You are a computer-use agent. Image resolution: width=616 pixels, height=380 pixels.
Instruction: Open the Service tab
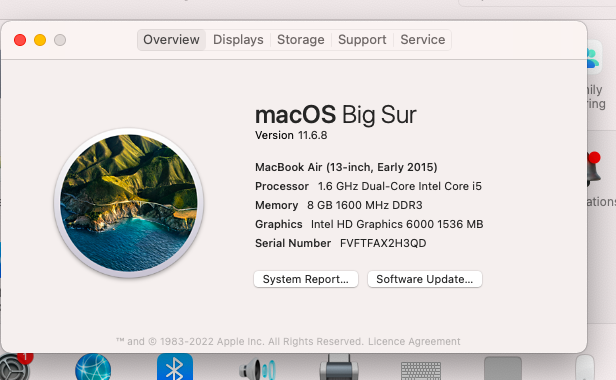point(422,40)
